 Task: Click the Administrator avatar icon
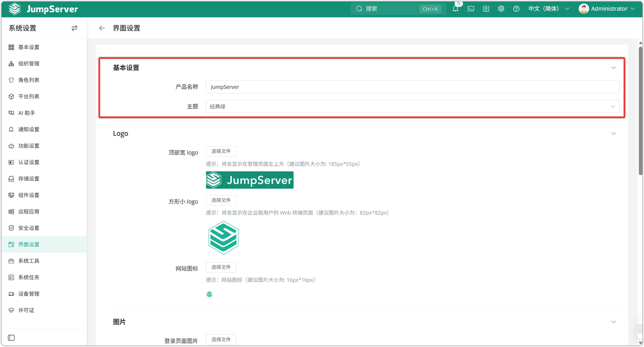[x=584, y=9]
